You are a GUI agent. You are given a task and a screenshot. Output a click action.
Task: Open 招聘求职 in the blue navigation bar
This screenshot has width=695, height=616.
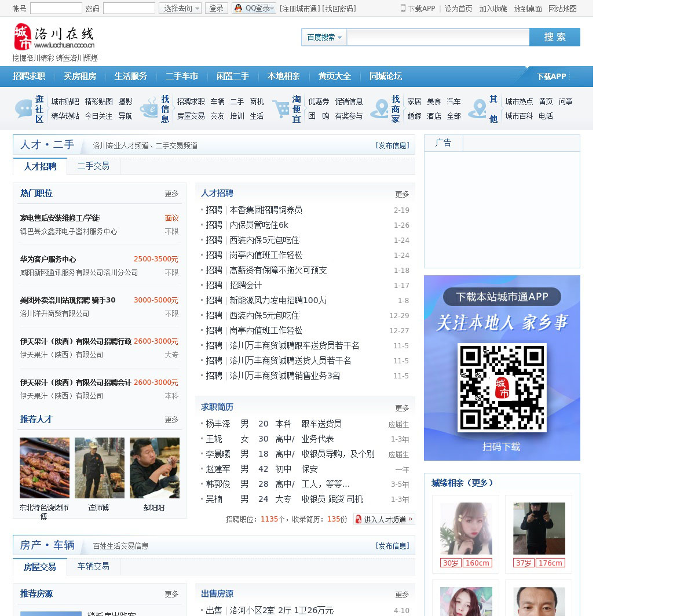tap(29, 76)
